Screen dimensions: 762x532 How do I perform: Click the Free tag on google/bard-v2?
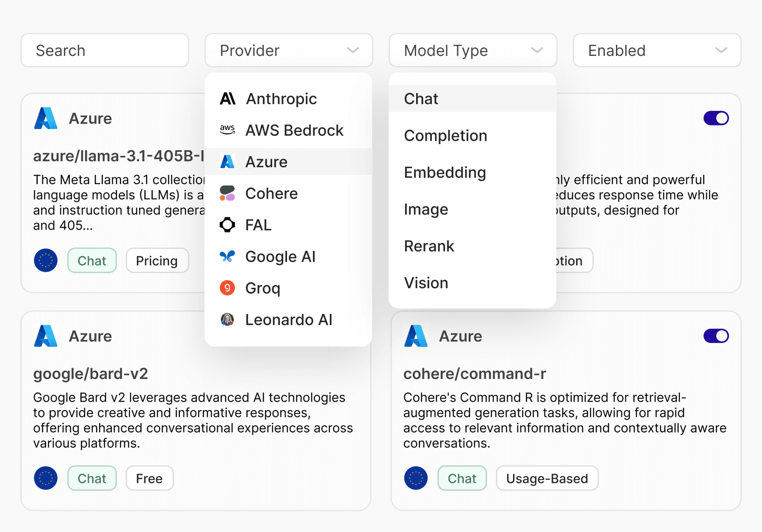click(149, 478)
